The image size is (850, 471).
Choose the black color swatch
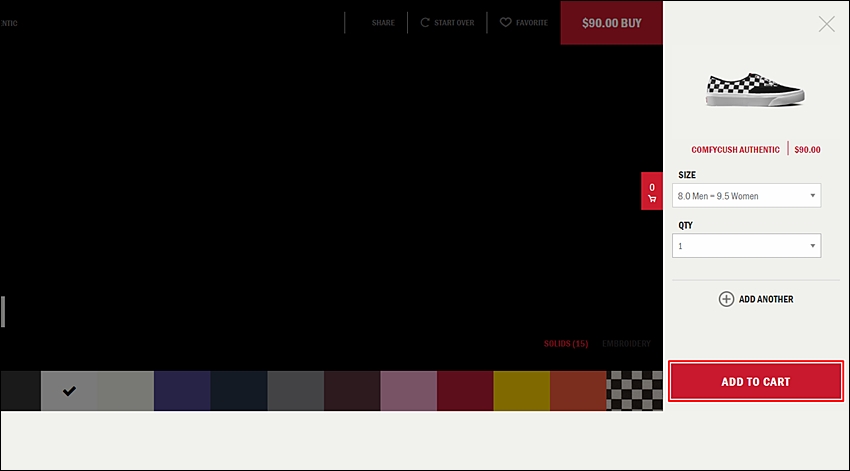(x=21, y=391)
